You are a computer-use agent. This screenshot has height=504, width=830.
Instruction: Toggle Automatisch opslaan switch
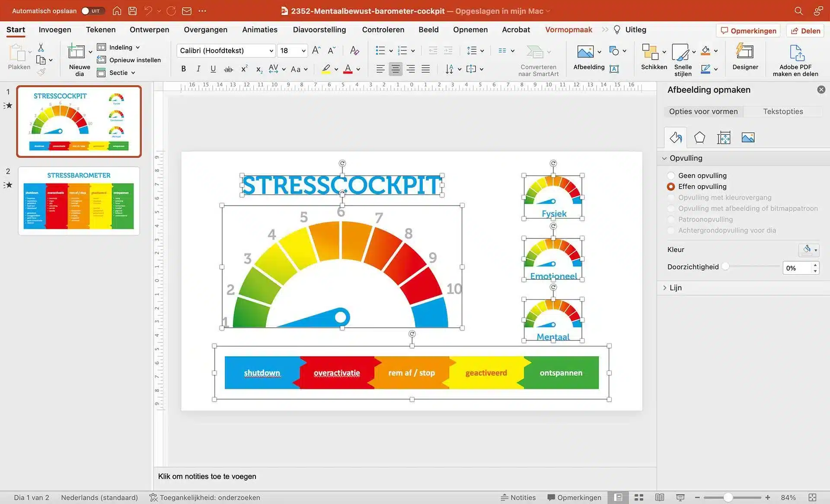pos(93,11)
